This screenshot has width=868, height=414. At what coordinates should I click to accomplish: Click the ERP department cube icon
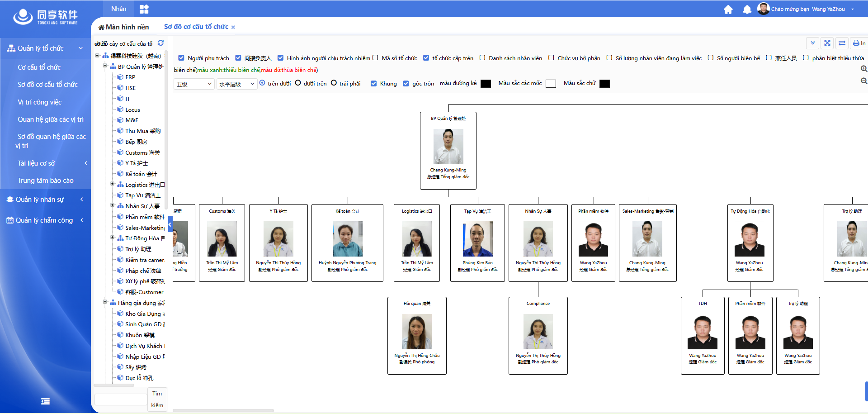[x=120, y=77]
